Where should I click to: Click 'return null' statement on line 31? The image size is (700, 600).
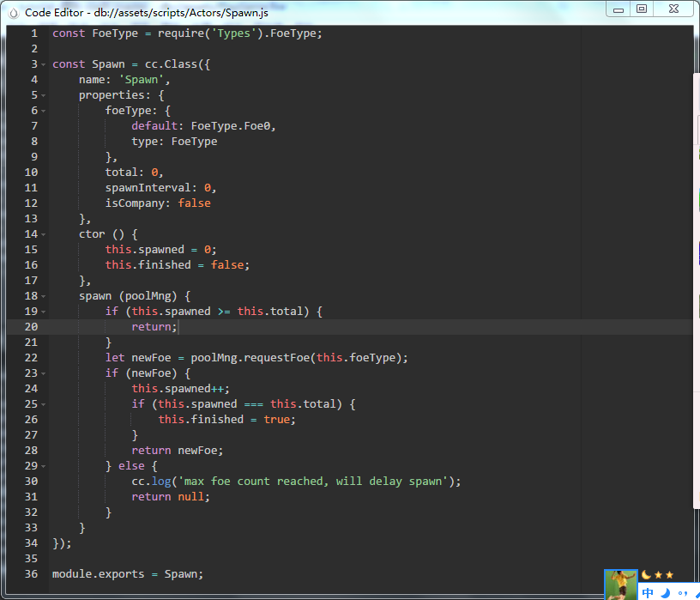(170, 497)
